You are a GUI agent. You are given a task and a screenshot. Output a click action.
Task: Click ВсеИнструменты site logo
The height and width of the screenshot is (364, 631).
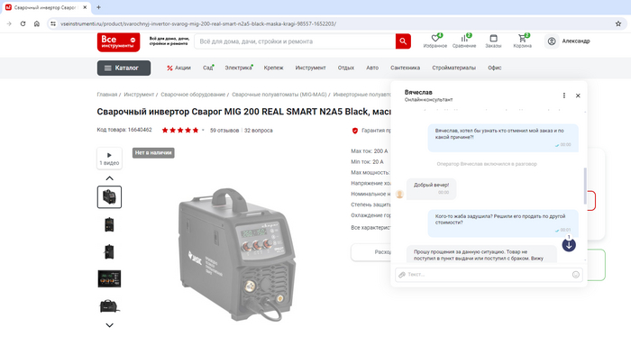click(118, 41)
